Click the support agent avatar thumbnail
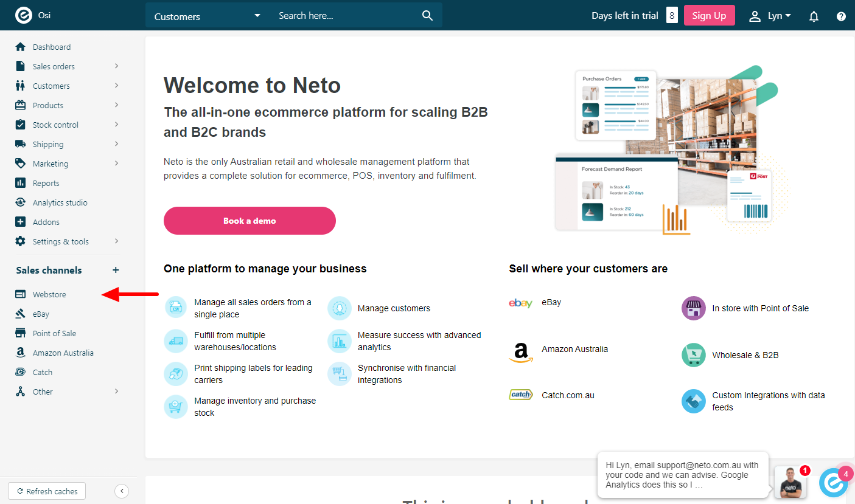Image resolution: width=855 pixels, height=504 pixels. (x=790, y=482)
